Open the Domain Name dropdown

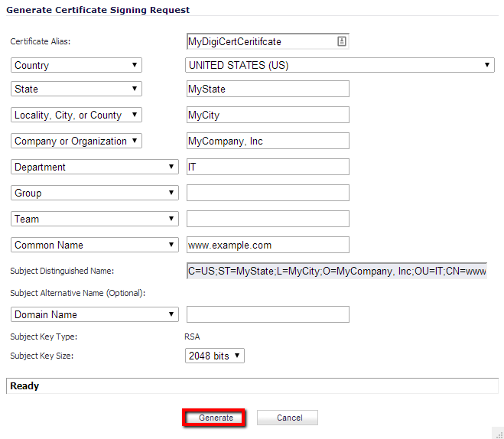pyautogui.click(x=95, y=314)
